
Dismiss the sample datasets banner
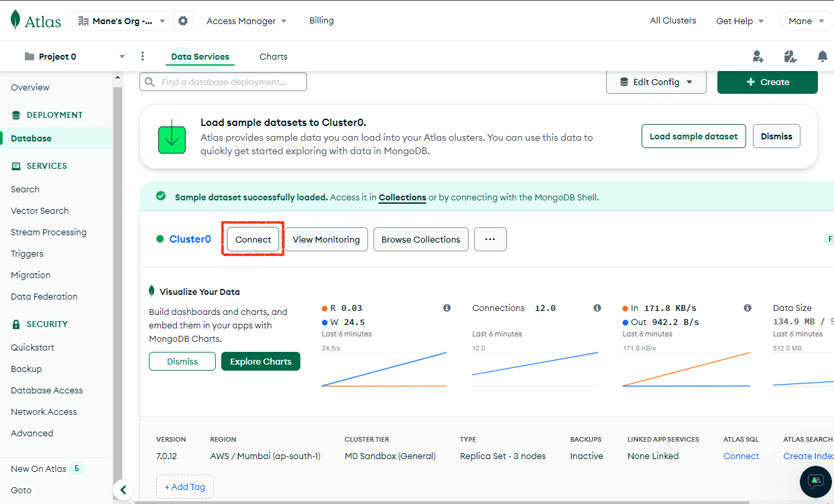click(776, 136)
